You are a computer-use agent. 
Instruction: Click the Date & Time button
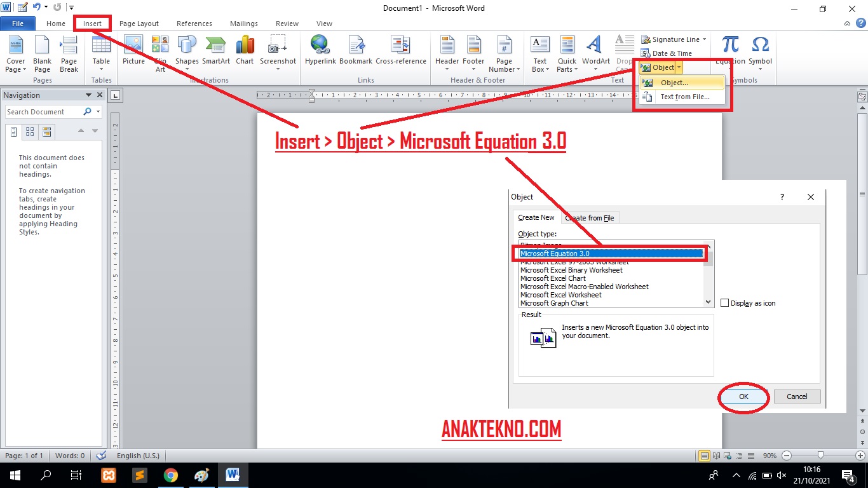(x=667, y=53)
